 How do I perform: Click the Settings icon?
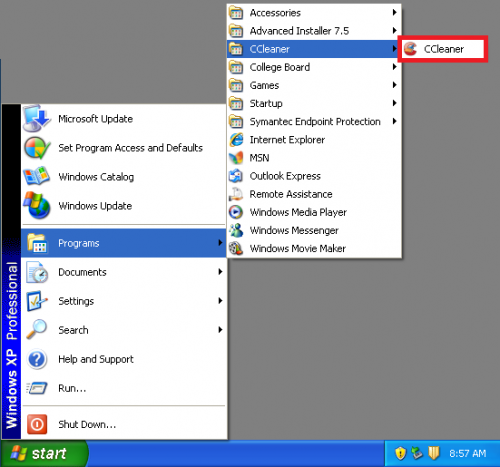click(37, 301)
